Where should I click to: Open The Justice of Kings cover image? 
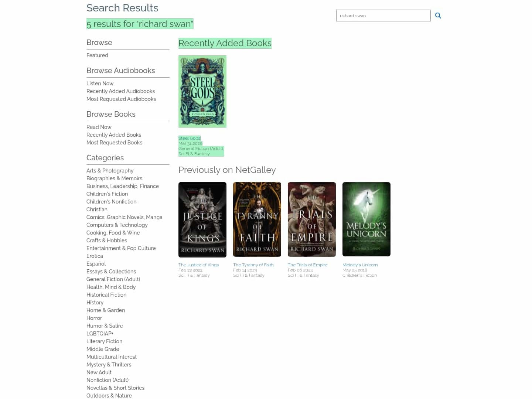[x=202, y=219]
